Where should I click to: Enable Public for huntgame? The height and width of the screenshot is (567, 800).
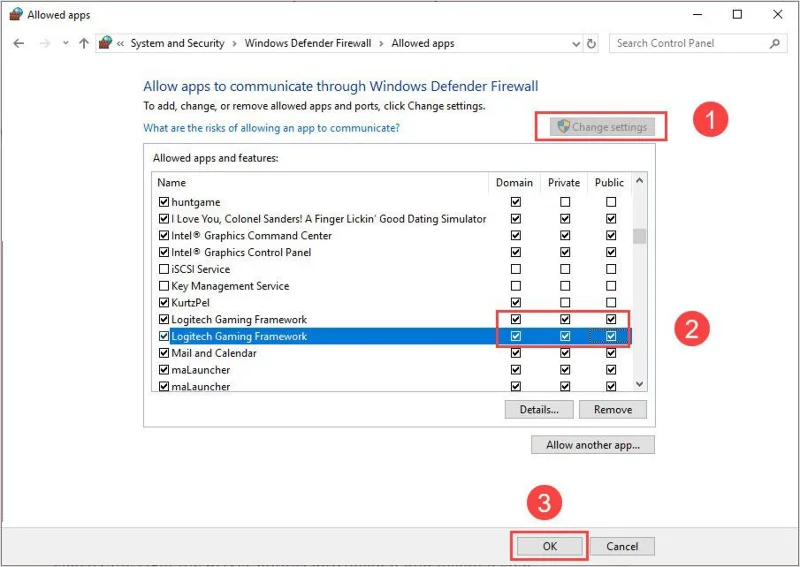tap(611, 202)
